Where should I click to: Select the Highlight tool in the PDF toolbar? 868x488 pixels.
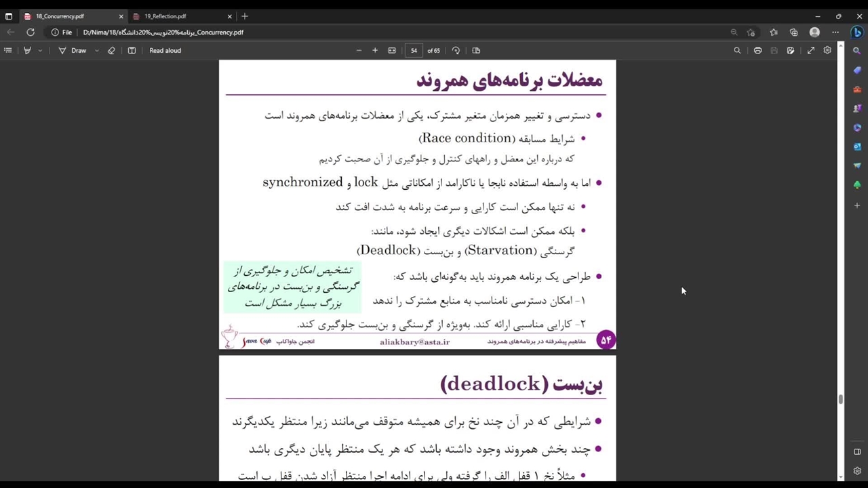[28, 50]
